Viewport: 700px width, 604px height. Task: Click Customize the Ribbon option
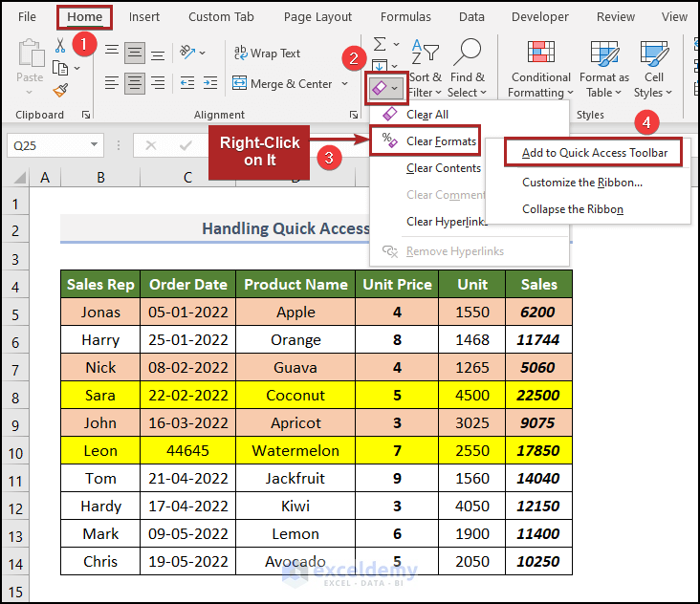581,183
